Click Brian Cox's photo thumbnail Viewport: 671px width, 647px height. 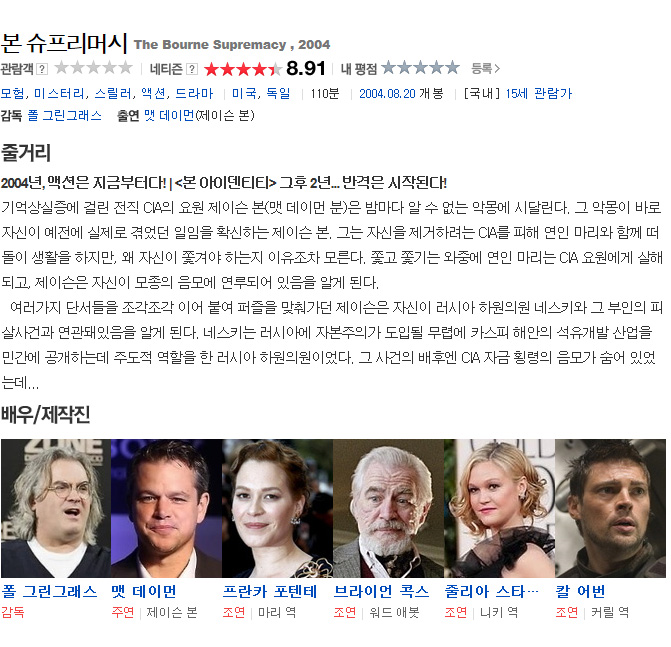tap(389, 508)
